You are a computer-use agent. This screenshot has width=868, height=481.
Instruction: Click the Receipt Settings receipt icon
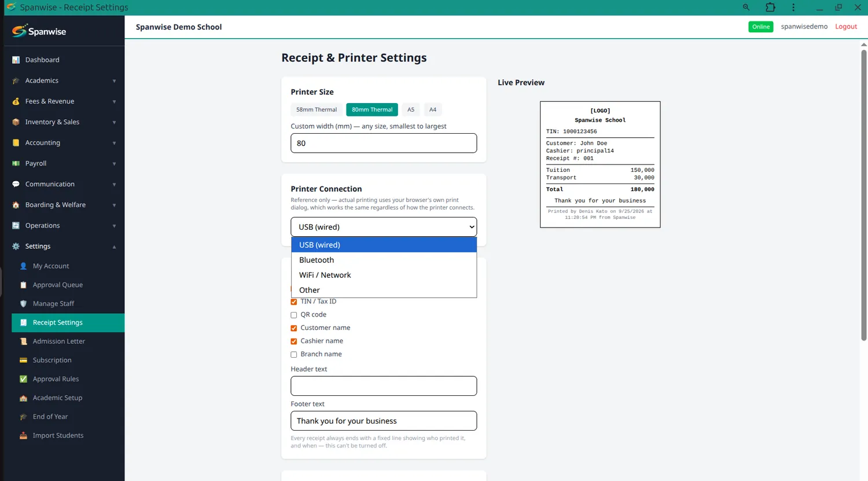click(23, 322)
